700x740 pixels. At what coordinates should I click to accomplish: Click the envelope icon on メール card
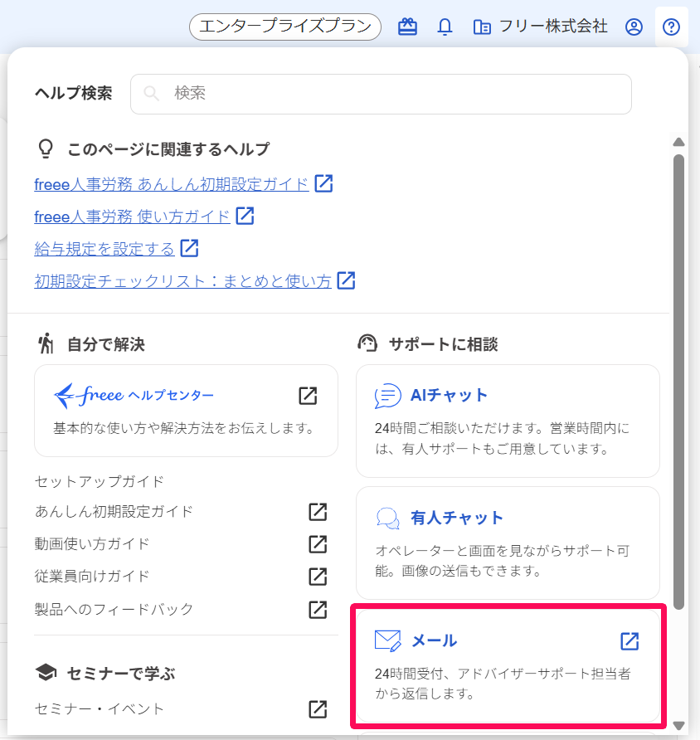tap(387, 640)
